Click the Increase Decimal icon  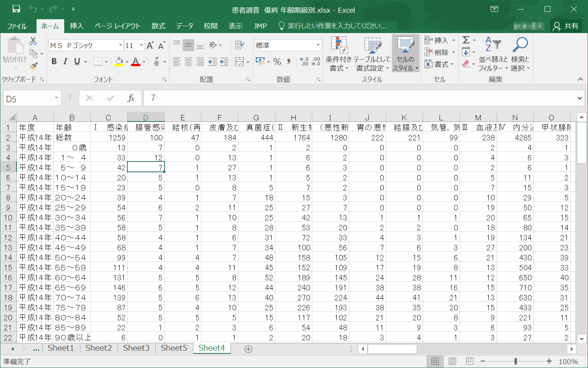tap(304, 62)
